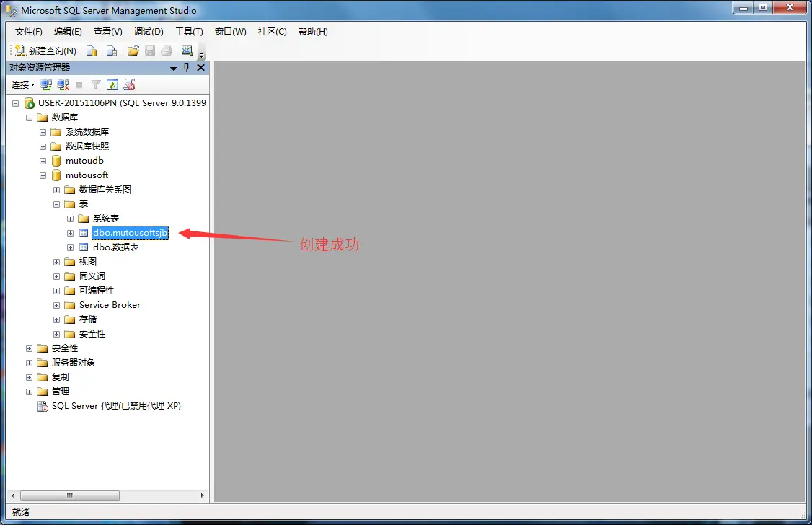Image resolution: width=812 pixels, height=525 pixels.
Task: Click the 服务器对象 folder icon
Action: tap(42, 363)
